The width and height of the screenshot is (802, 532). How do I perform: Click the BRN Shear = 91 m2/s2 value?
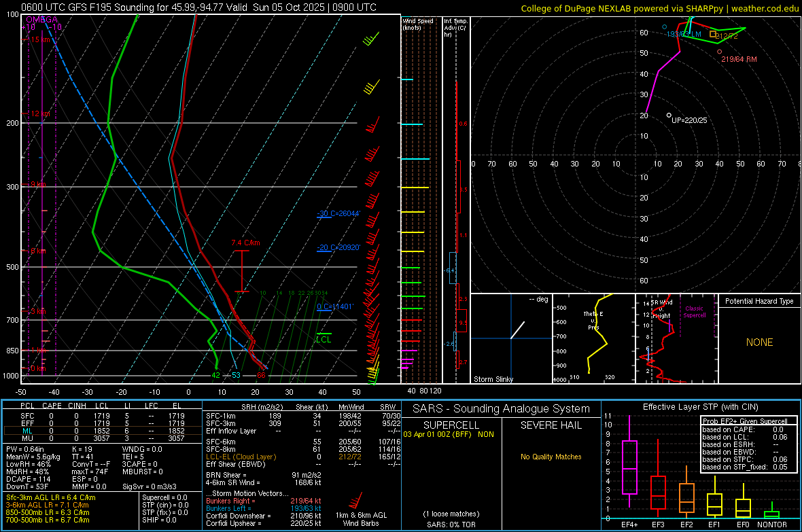pyautogui.click(x=264, y=475)
